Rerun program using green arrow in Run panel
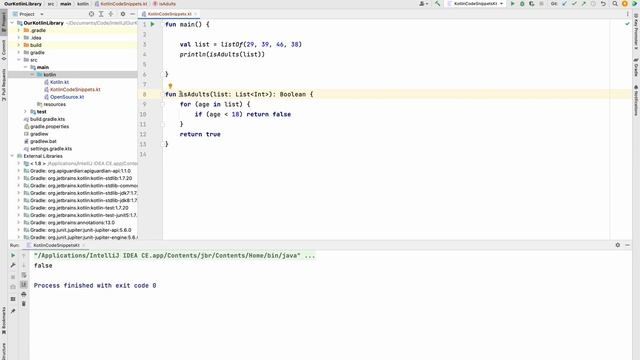640x360 pixels. pyautogui.click(x=13, y=255)
